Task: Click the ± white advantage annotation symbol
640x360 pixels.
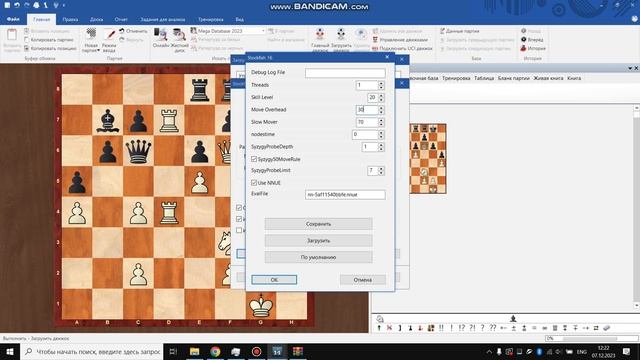Action: [513, 328]
